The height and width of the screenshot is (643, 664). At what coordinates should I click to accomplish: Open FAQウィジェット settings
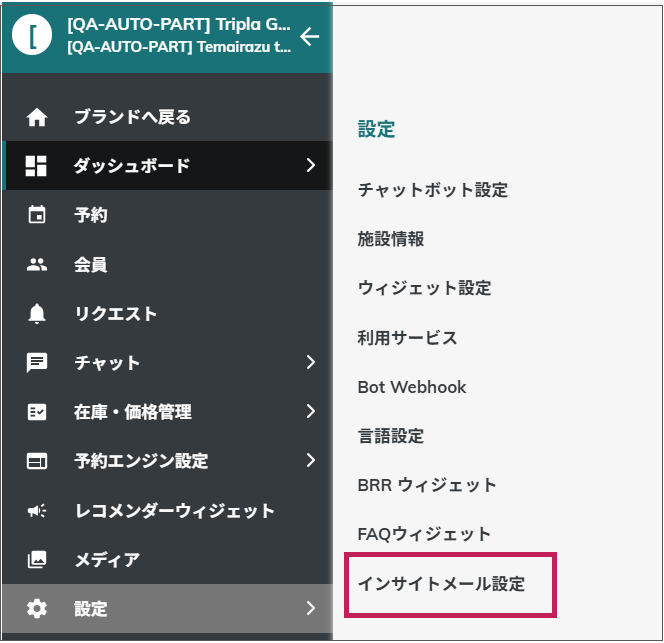pyautogui.click(x=424, y=535)
